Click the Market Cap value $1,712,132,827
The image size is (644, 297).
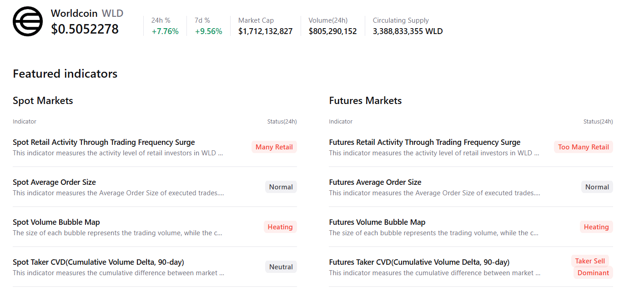266,31
